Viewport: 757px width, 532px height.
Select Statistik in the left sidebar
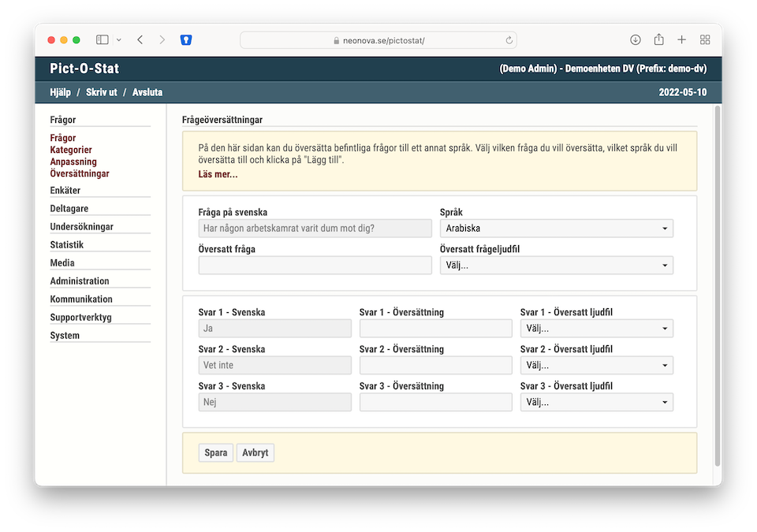(67, 245)
